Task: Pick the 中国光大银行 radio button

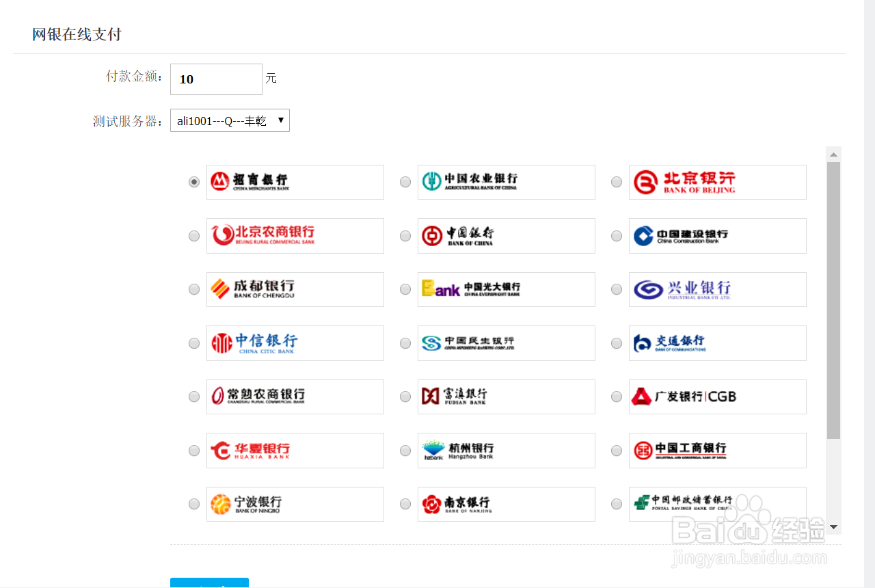Action: pyautogui.click(x=405, y=289)
